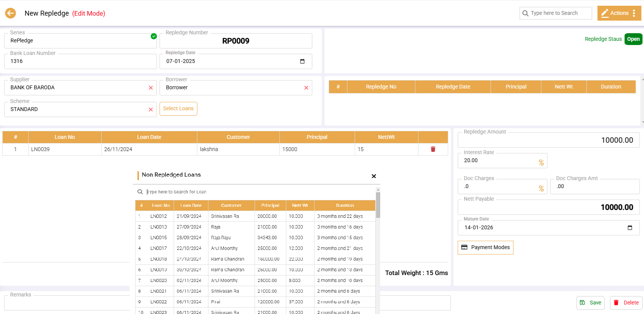Image resolution: width=644 pixels, height=314 pixels.
Task: Click LN0039 cell in loan table
Action: click(65, 150)
